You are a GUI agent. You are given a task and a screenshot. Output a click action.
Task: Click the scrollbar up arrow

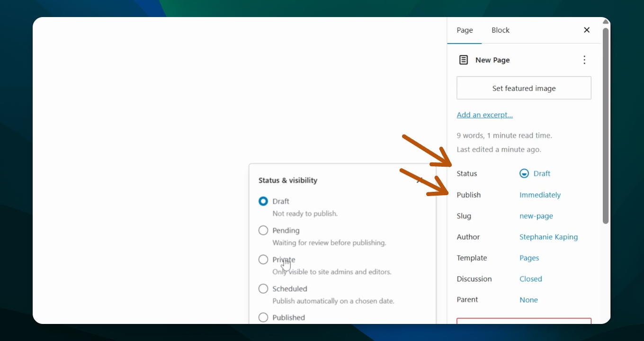[x=605, y=22]
